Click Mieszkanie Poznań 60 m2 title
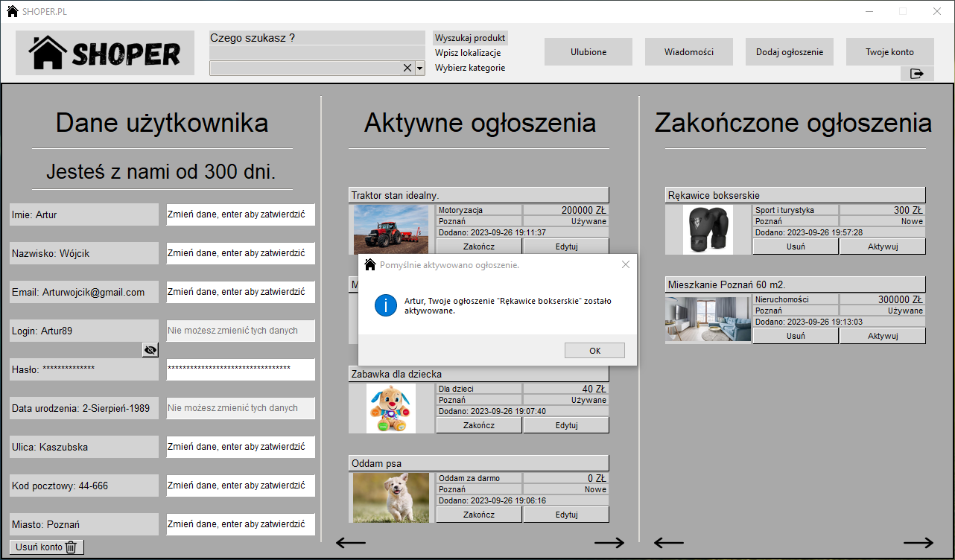The image size is (955, 560). (796, 284)
